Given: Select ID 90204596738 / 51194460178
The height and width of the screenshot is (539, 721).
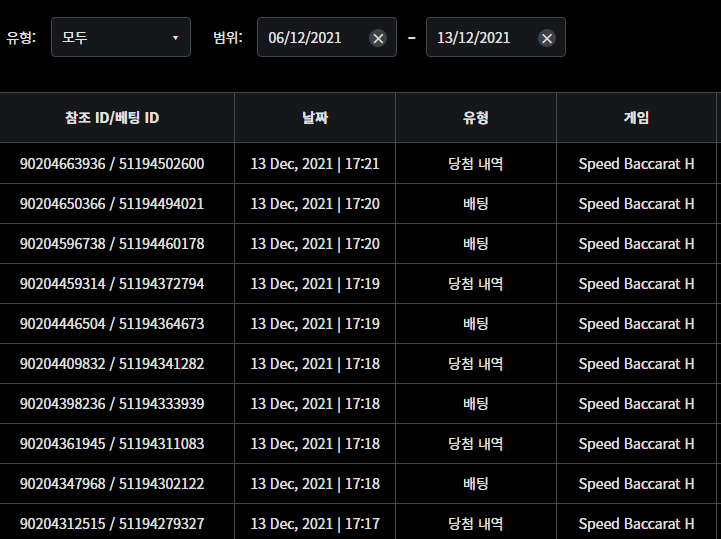Looking at the screenshot, I should click(112, 244).
